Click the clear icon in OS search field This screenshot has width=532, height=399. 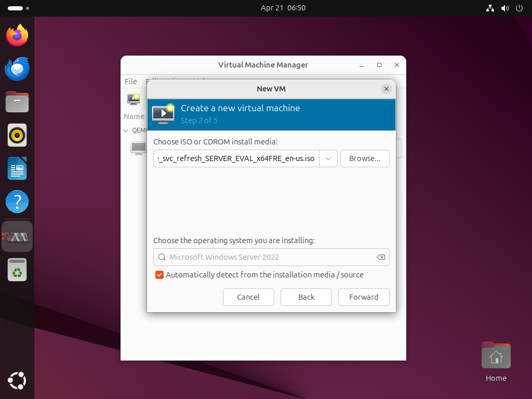[x=381, y=257]
